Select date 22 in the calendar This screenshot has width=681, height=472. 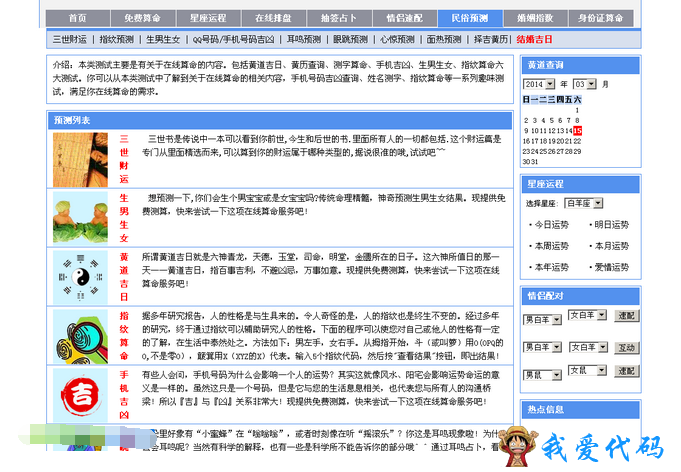[577, 141]
